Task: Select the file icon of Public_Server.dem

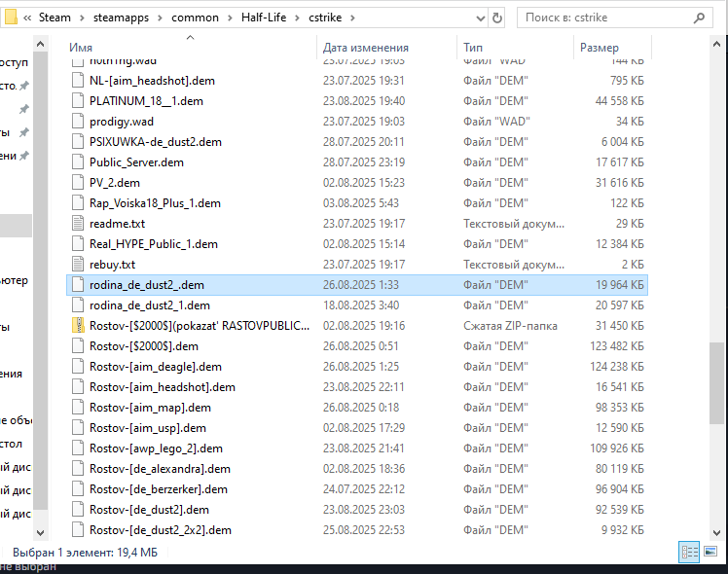Action: click(x=78, y=162)
